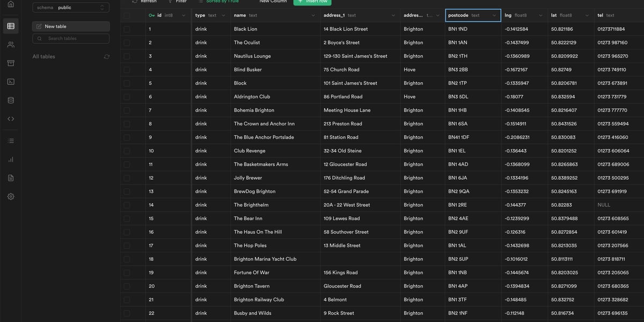Image resolution: width=644 pixels, height=322 pixels.
Task: Open the Table Editor sidebar icon
Action: (x=11, y=26)
